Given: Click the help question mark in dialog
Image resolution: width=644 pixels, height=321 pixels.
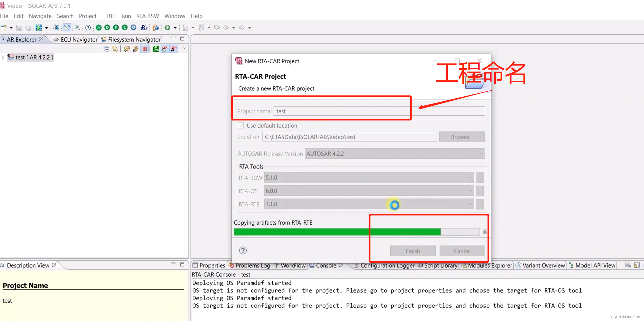Looking at the screenshot, I should click(243, 251).
